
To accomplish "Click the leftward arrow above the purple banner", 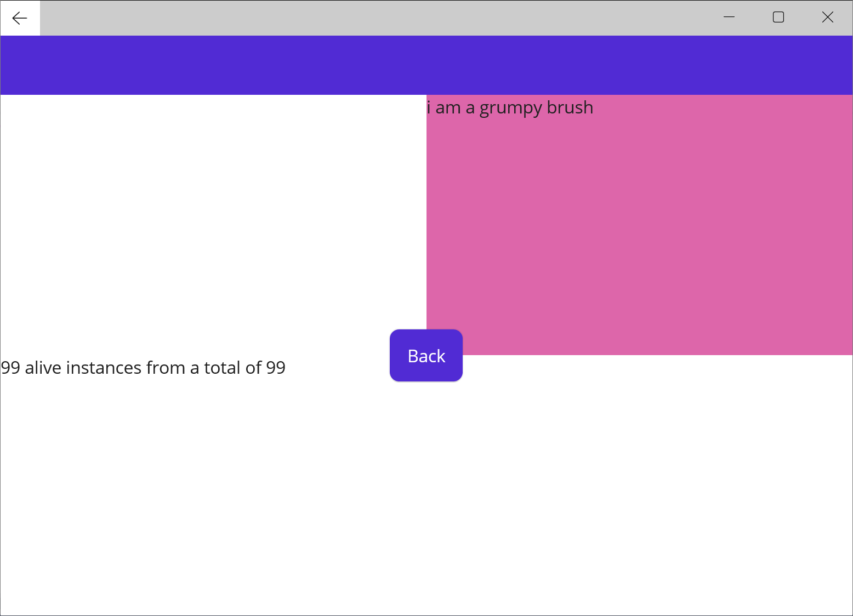I will tap(20, 18).
